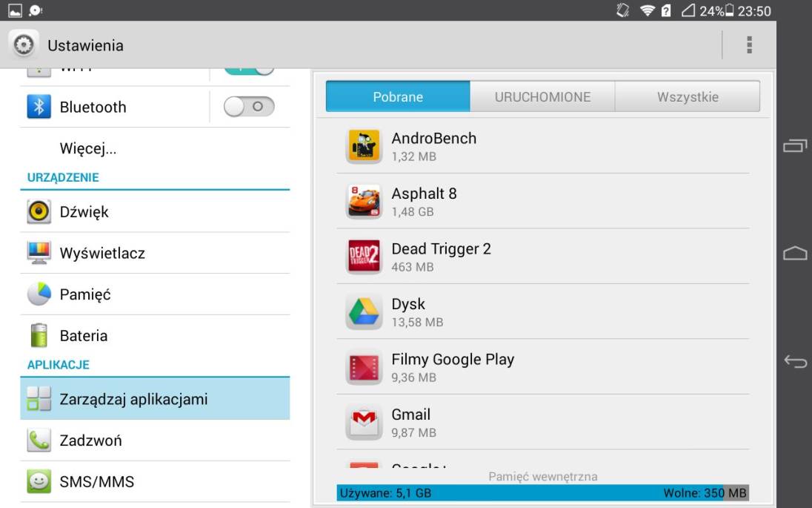Tap the battery status icon
The height and width of the screenshot is (508, 812).
(729, 10)
